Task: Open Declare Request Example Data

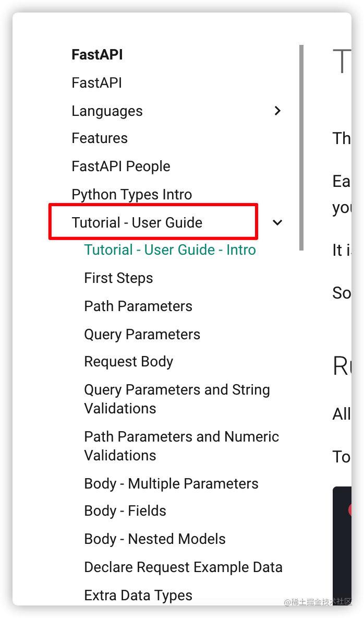Action: click(183, 567)
